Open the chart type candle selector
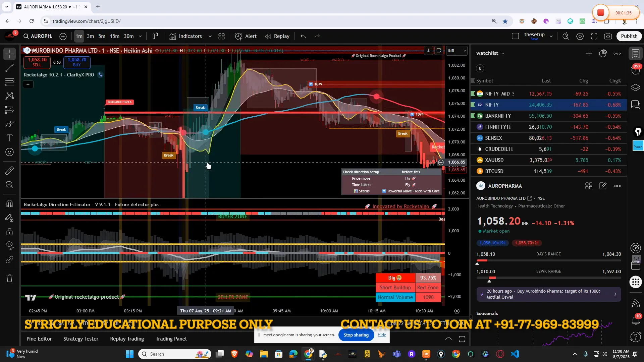Image resolution: width=644 pixels, height=362 pixels. 155,36
